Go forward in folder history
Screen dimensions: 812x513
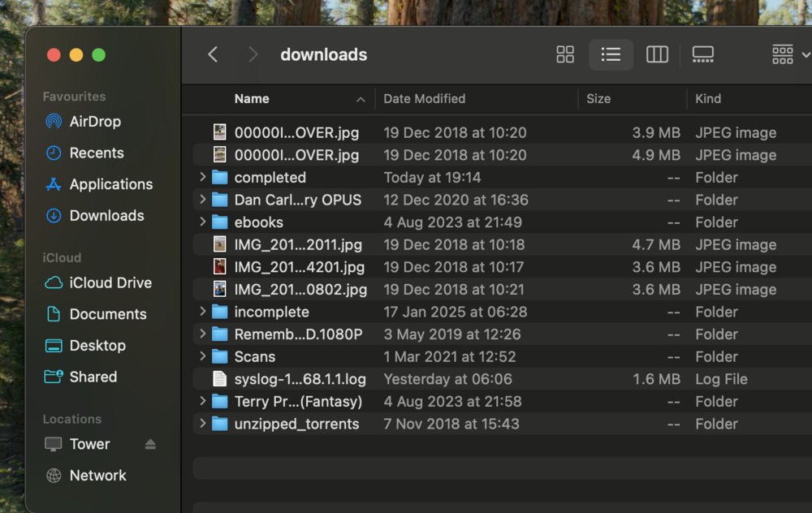tap(253, 54)
